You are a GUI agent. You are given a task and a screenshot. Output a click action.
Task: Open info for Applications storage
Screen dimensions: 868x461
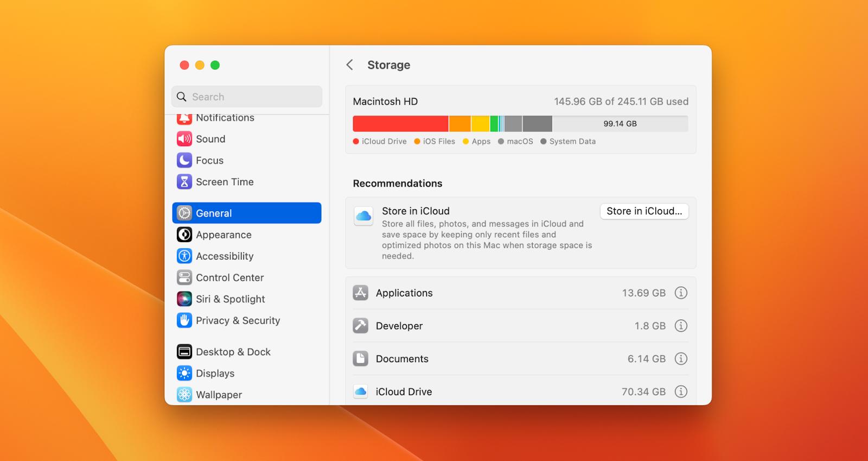[681, 293]
